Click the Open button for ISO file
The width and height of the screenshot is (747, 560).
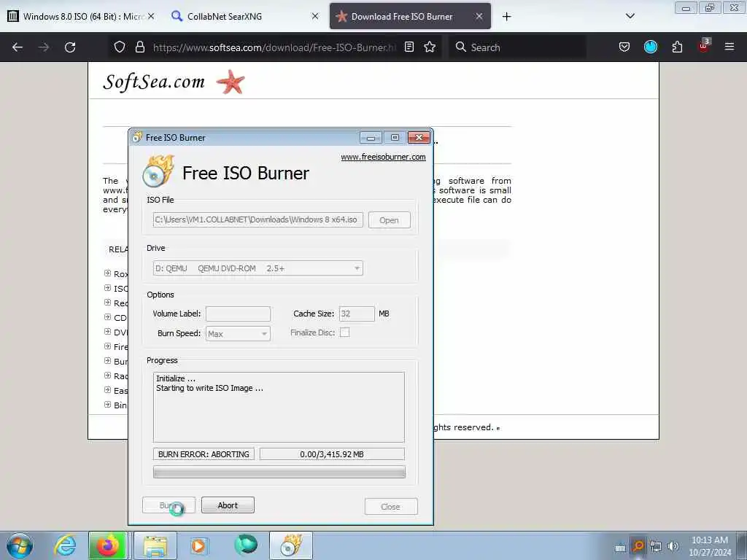click(x=390, y=220)
